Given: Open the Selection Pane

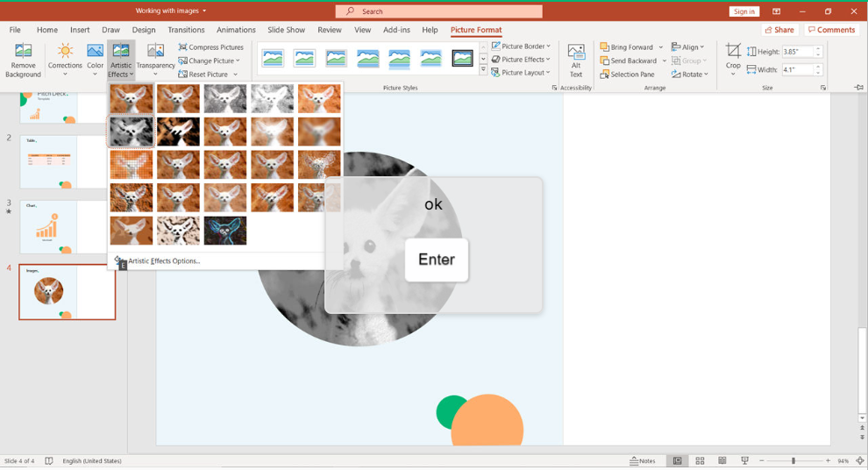Looking at the screenshot, I should click(627, 75).
